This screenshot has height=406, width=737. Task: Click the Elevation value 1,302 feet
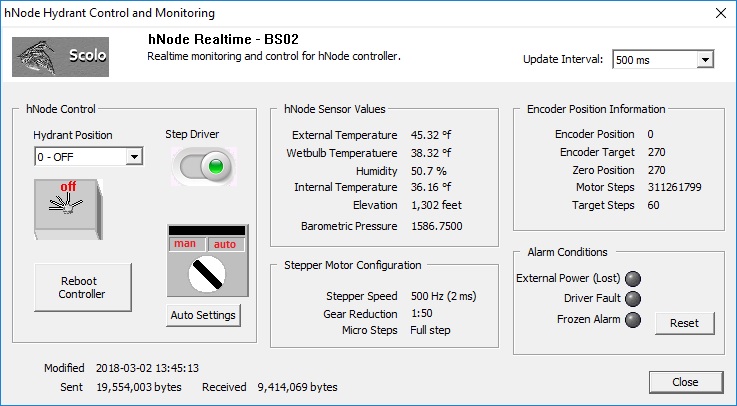[436, 205]
